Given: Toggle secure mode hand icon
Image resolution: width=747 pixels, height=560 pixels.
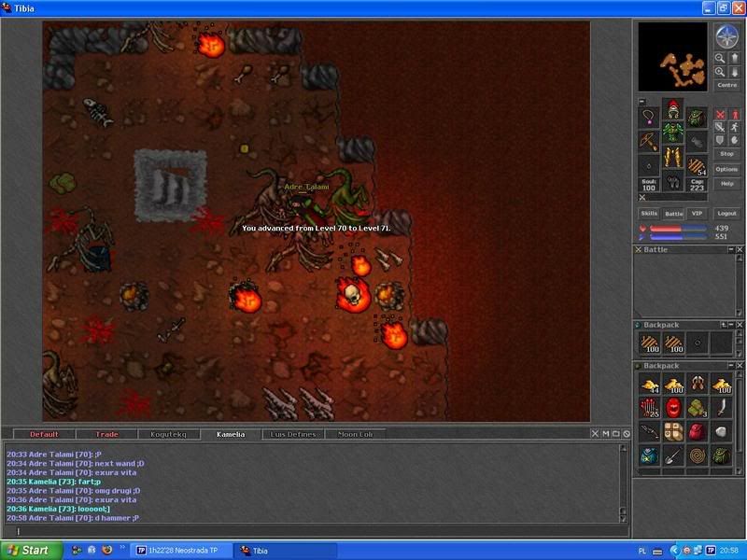Looking at the screenshot, I should 735,140.
